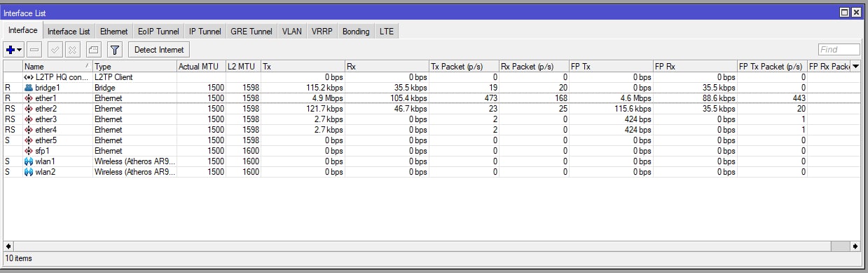Close the Interface List window

click(x=856, y=12)
